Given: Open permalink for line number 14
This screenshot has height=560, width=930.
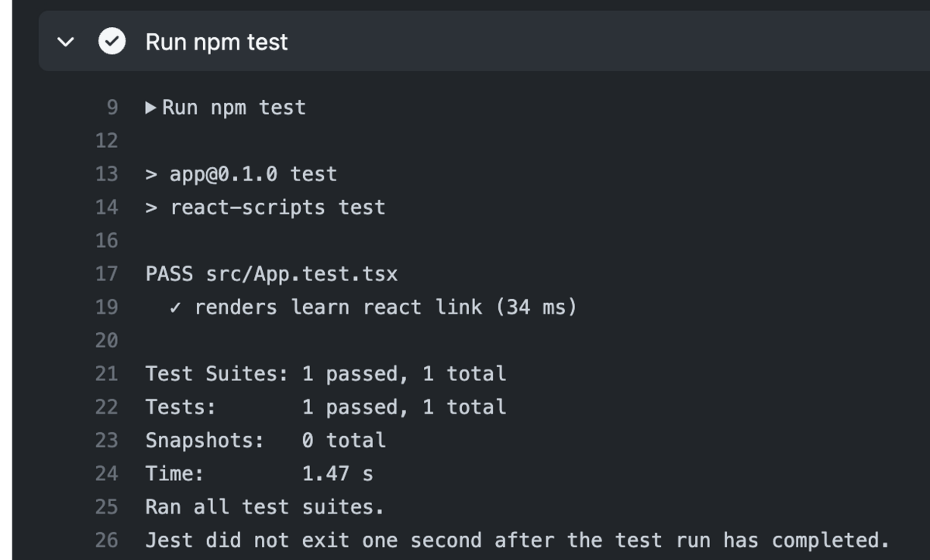Looking at the screenshot, I should 106,208.
